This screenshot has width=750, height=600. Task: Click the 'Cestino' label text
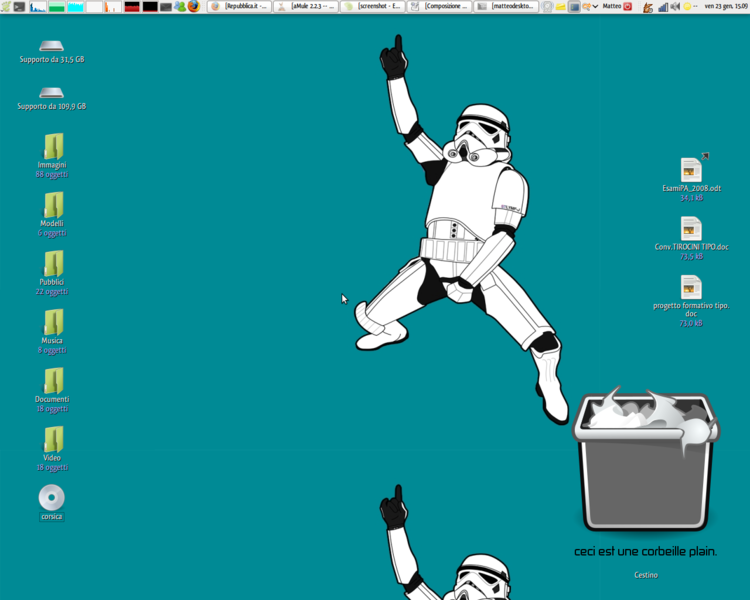coord(646,575)
